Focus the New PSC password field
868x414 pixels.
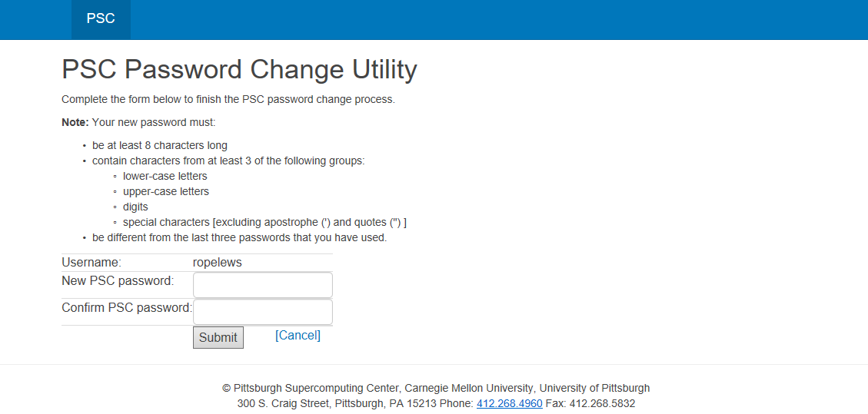point(262,285)
